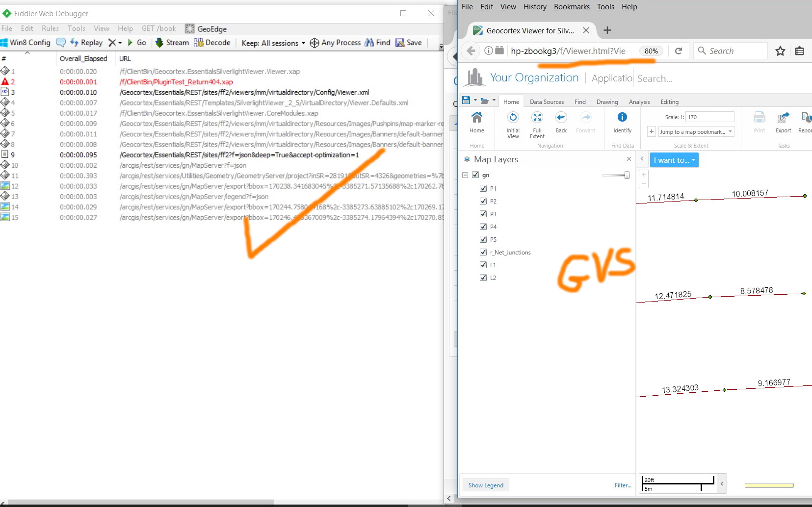Click the Filter... link
Viewport: 812px width, 507px height.
click(623, 485)
